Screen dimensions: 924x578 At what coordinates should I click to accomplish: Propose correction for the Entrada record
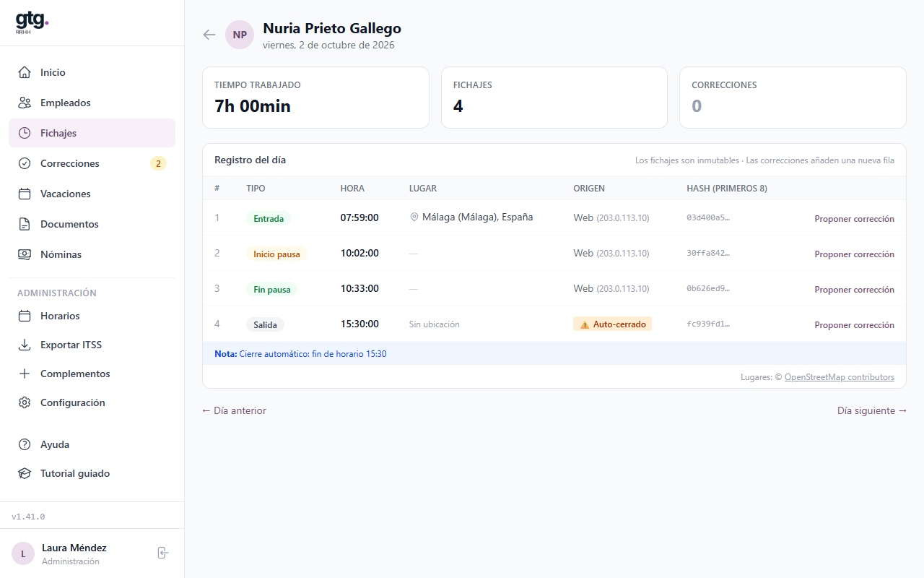pyautogui.click(x=854, y=218)
